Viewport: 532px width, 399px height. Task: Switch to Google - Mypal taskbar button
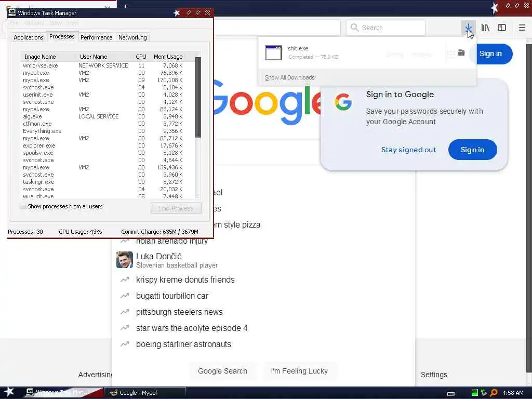pos(145,393)
